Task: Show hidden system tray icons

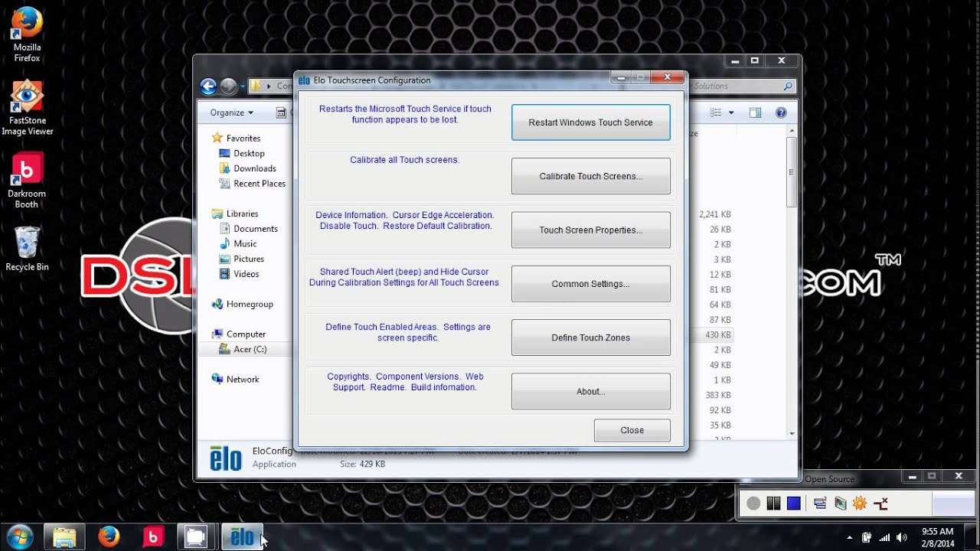Action: [x=850, y=537]
